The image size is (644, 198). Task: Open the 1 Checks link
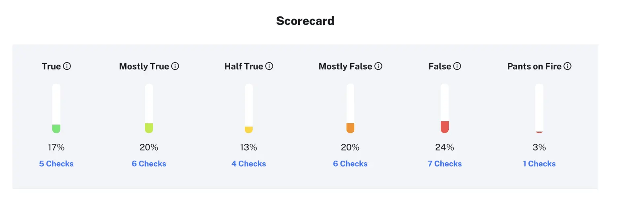[539, 164]
